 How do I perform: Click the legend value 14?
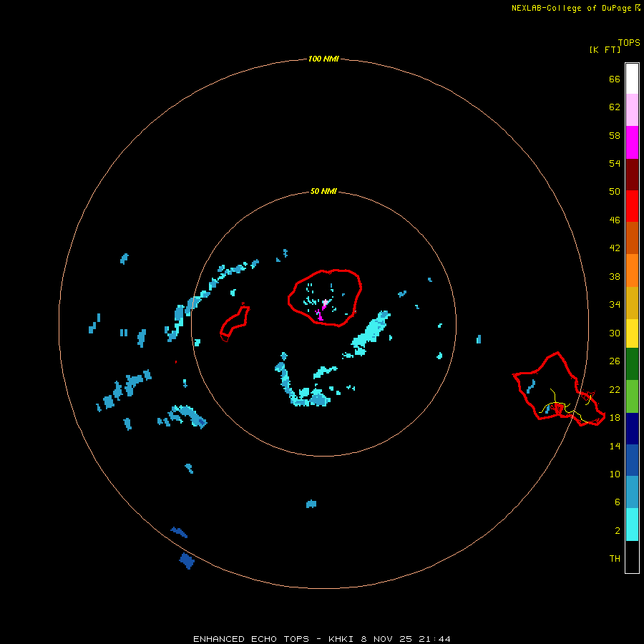coord(615,446)
